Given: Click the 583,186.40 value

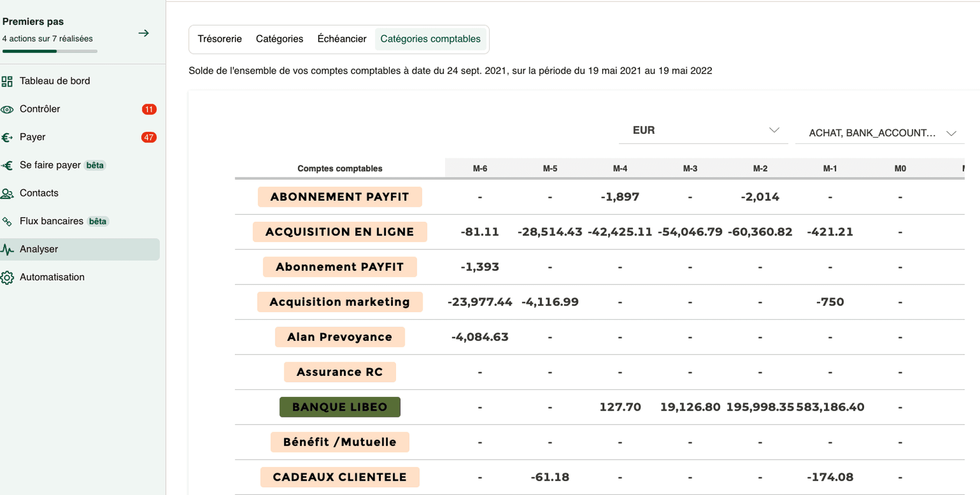Looking at the screenshot, I should click(830, 407).
